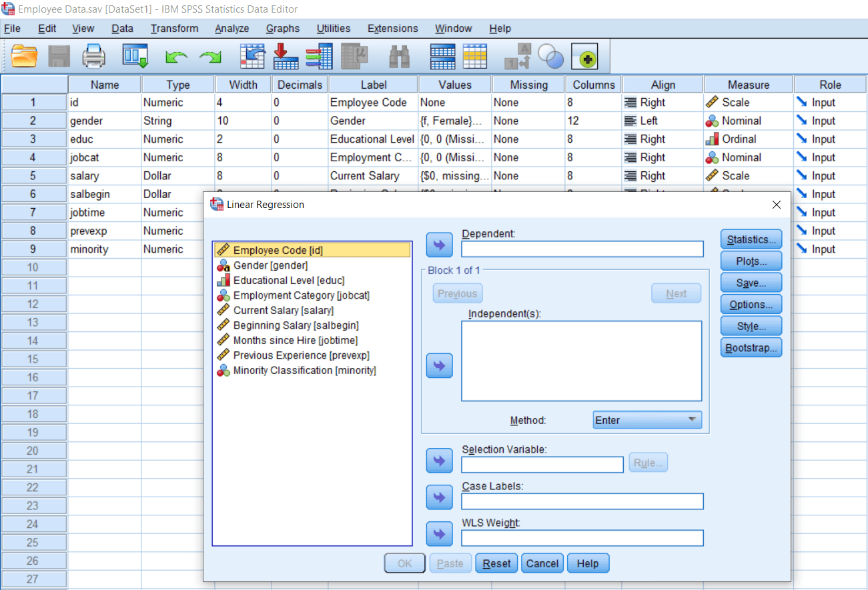Click the Reset button
Screen dimensions: 868x590
497,563
